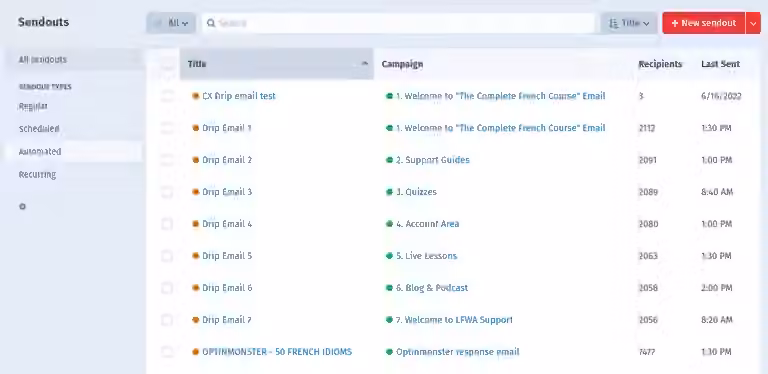
Task: Click last sent date 6/16/2022
Action: coord(721,96)
